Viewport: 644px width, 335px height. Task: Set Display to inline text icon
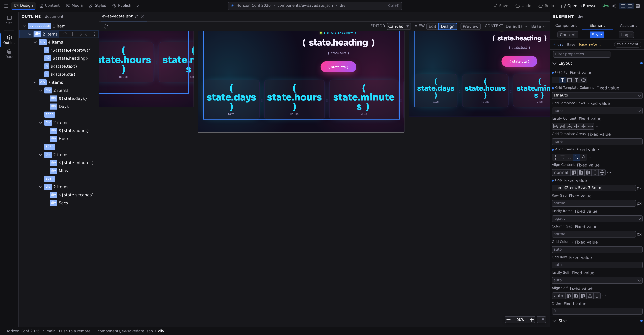[x=577, y=80]
